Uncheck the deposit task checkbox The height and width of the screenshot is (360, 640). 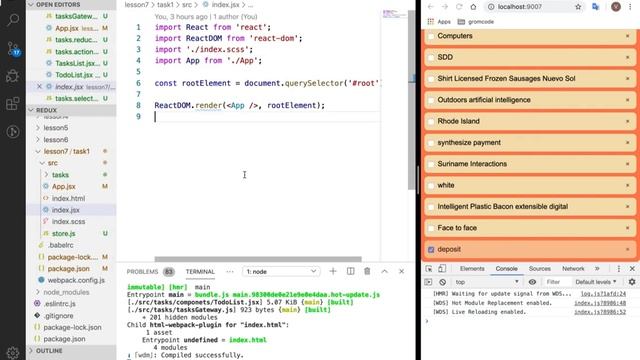[431, 249]
